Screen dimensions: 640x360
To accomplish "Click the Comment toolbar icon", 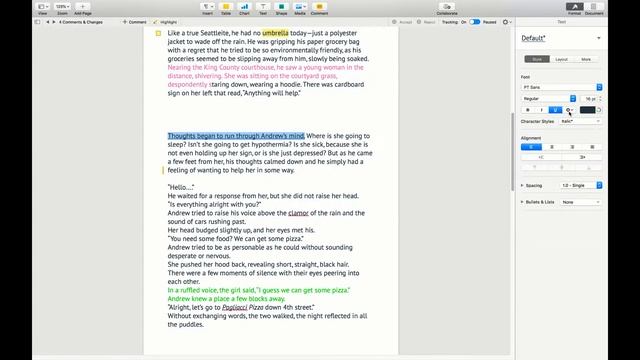I will (x=319, y=7).
